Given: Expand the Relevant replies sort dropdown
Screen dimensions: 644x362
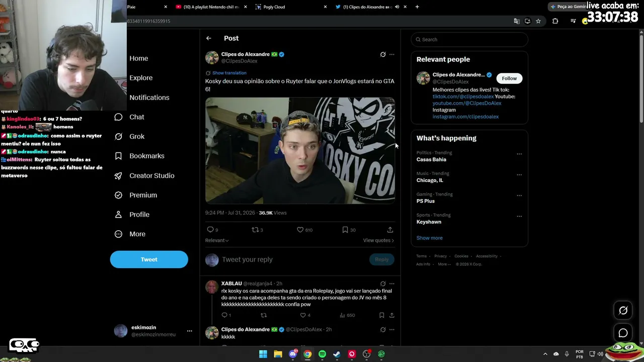Looking at the screenshot, I should tap(217, 240).
